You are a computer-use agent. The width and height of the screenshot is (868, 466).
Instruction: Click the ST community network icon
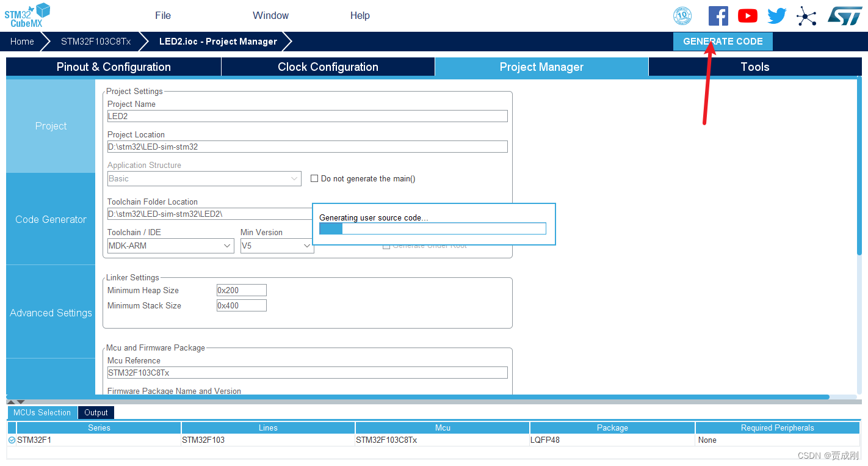[x=806, y=16]
